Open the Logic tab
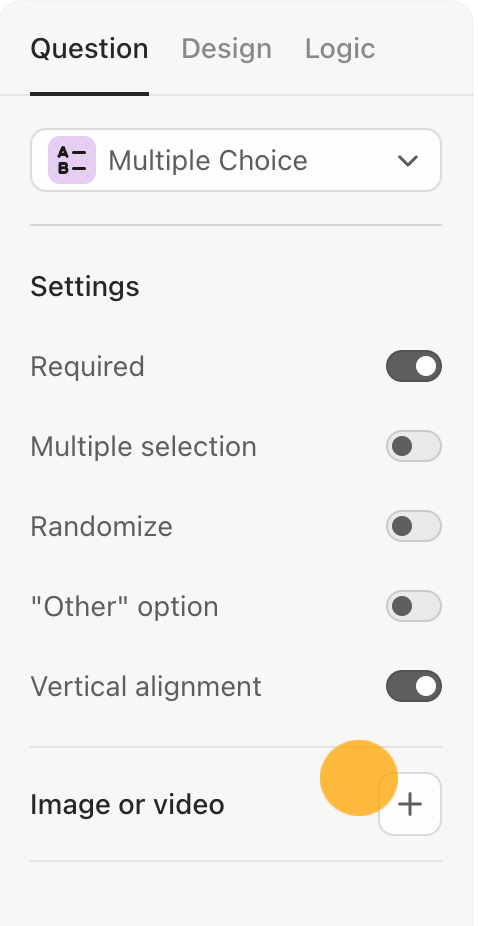478x926 pixels. tap(340, 48)
